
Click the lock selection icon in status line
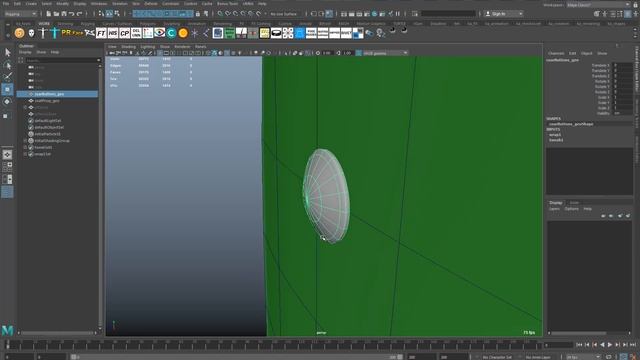tap(198, 14)
